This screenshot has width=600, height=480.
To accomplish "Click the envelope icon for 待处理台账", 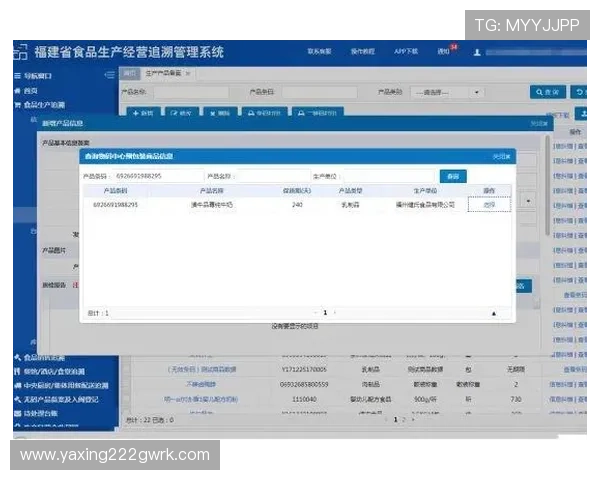I will pyautogui.click(x=17, y=413).
